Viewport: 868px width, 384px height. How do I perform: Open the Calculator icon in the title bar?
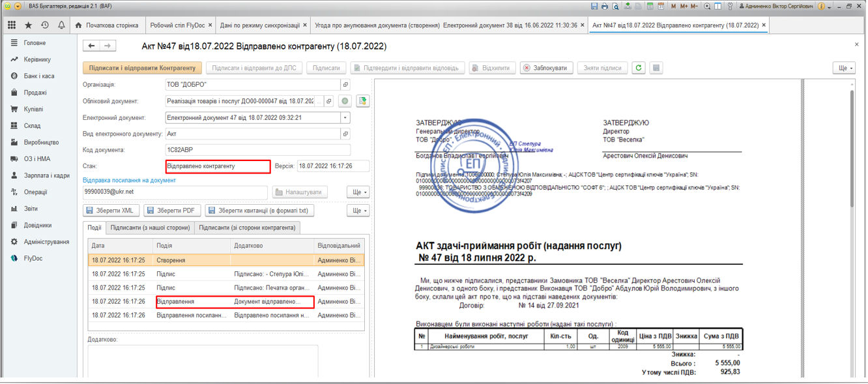650,7
